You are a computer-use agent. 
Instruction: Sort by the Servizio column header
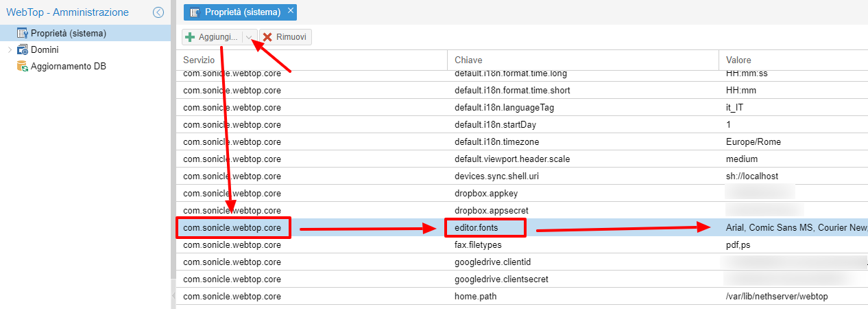(x=312, y=60)
